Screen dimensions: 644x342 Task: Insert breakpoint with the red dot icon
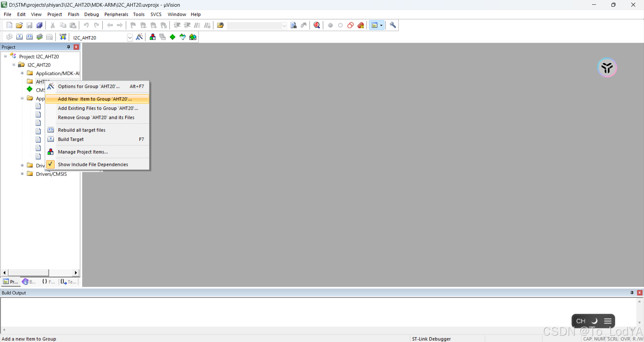[330, 25]
